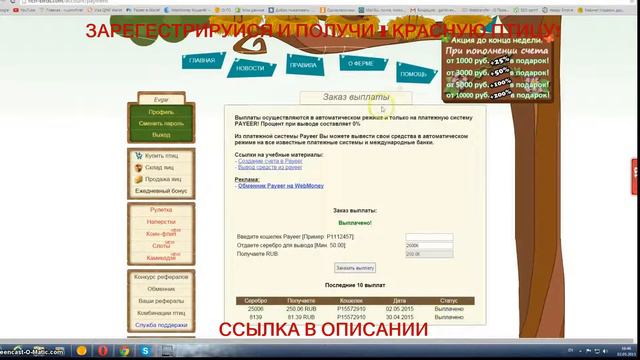This screenshot has height=360, width=640.
Task: Open the Вывод средств из payeer link
Action: coord(270,167)
